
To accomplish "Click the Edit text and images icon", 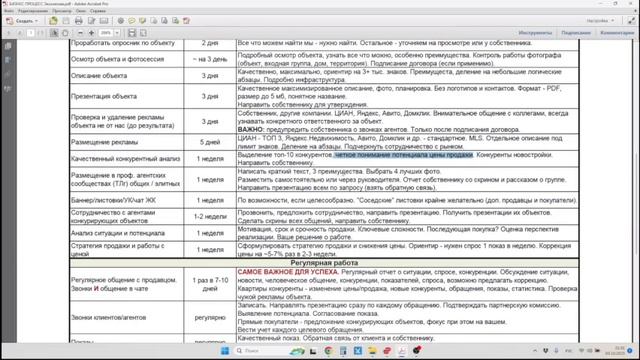I will (91, 21).
